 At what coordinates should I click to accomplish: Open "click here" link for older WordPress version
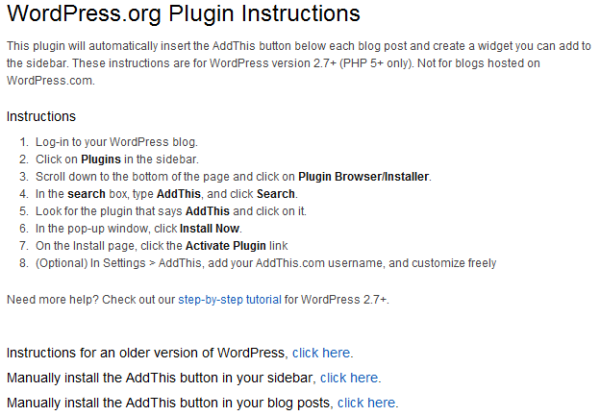pyautogui.click(x=322, y=353)
